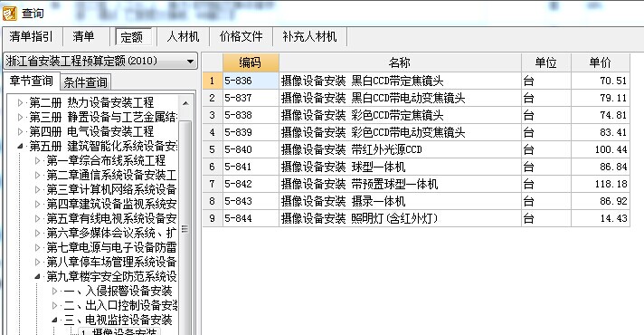Select code cell 5-836
This screenshot has height=335, width=644.
[x=251, y=81]
